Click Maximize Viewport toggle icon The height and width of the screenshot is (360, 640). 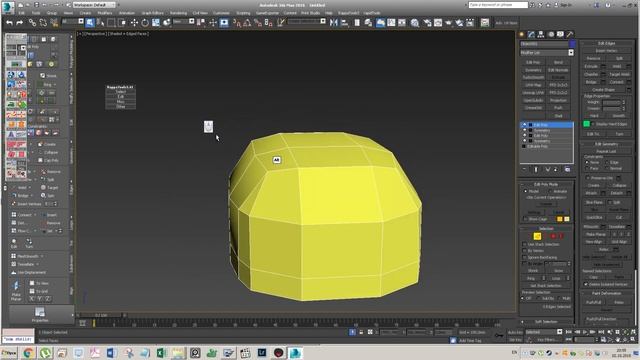[633, 340]
